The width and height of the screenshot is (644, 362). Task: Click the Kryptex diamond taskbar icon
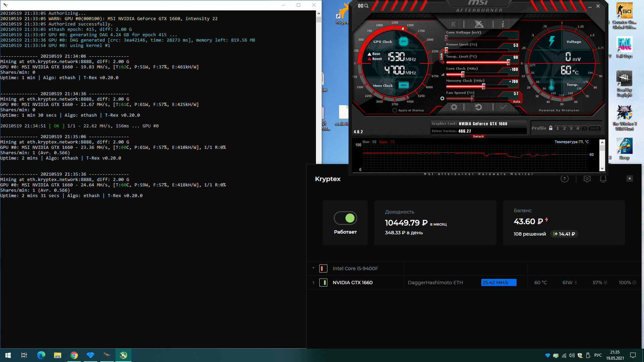(90, 355)
